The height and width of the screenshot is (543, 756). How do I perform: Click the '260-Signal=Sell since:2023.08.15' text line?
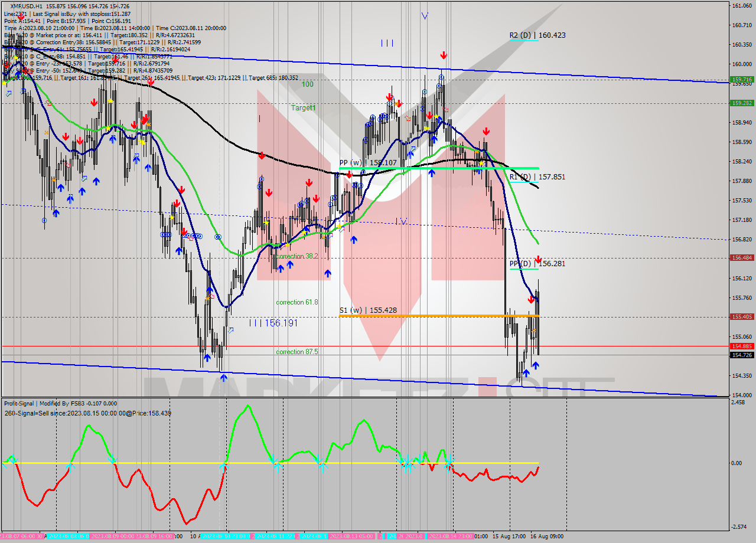(87, 413)
